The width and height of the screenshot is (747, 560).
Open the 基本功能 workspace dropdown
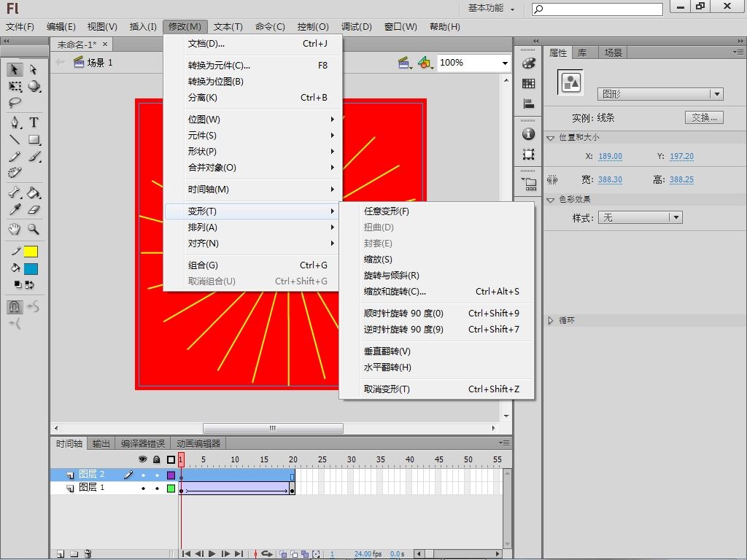point(491,8)
